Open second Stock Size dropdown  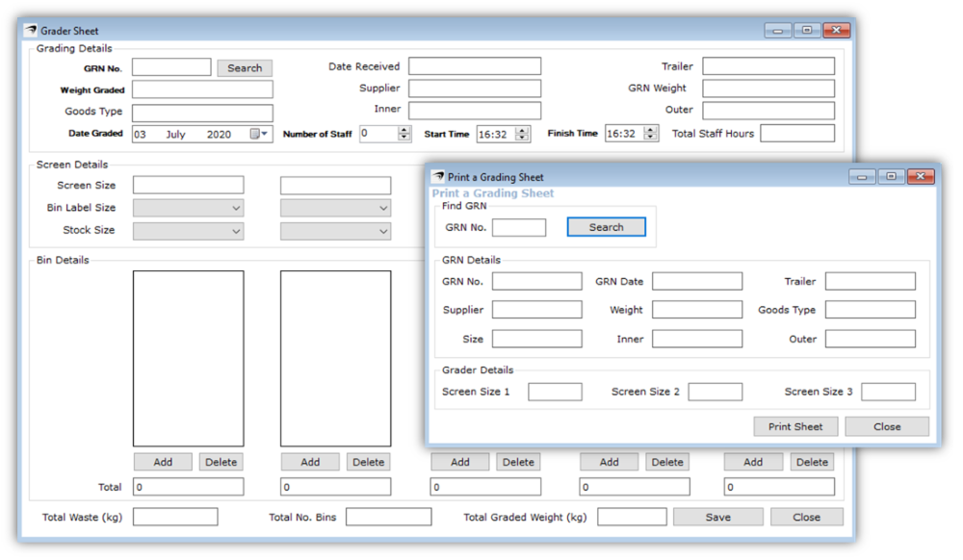click(335, 231)
